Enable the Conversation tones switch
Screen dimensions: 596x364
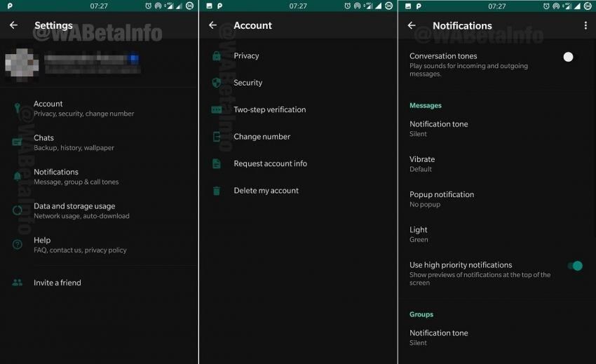coord(569,57)
